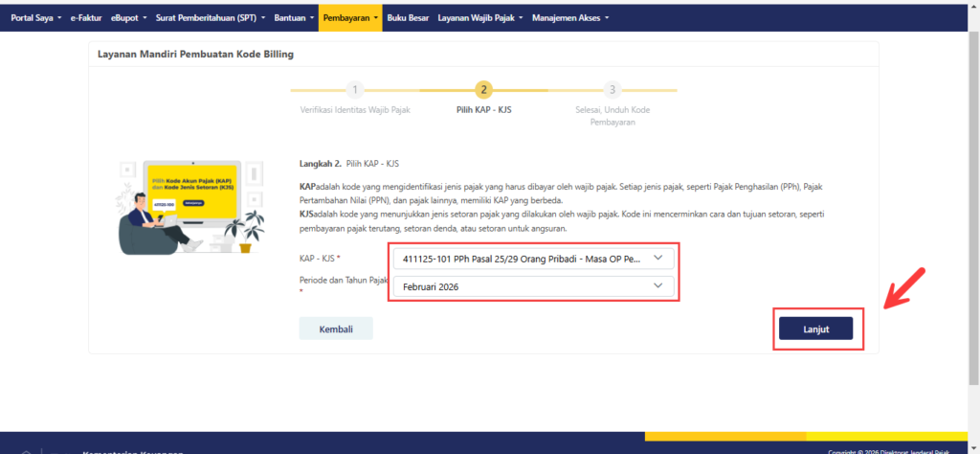Click the active step 2 circle

click(484, 90)
